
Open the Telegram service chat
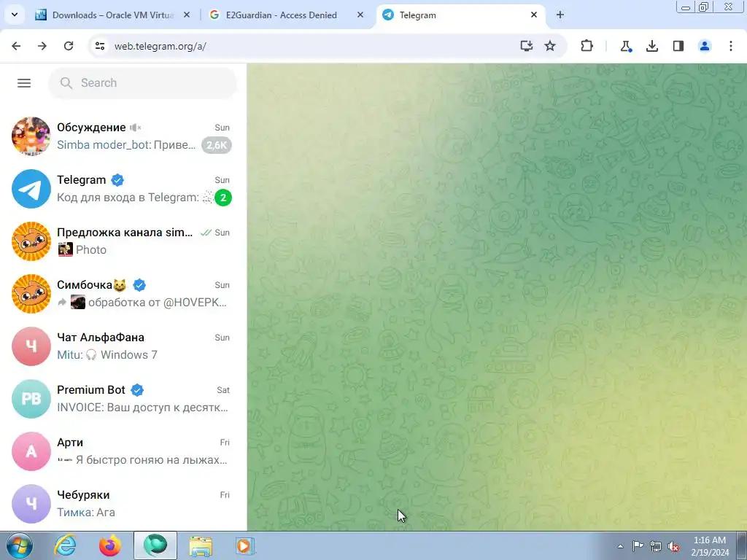pos(123,189)
